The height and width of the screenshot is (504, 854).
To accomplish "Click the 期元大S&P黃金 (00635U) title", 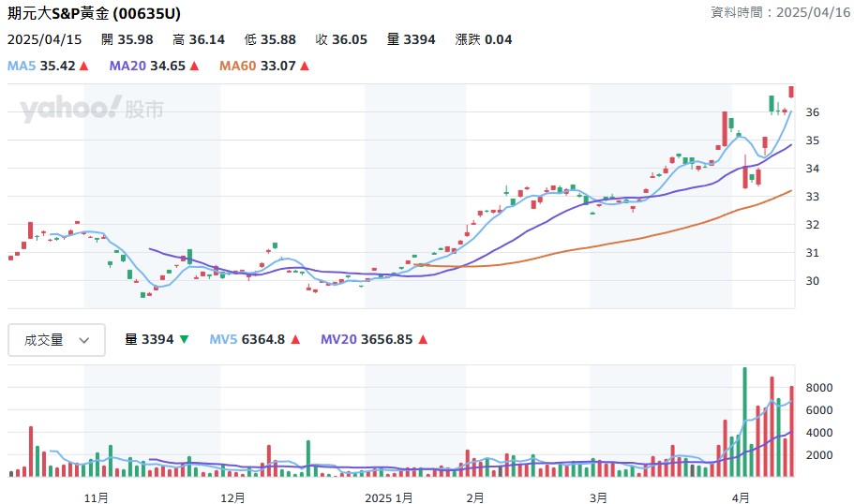I will (x=94, y=13).
